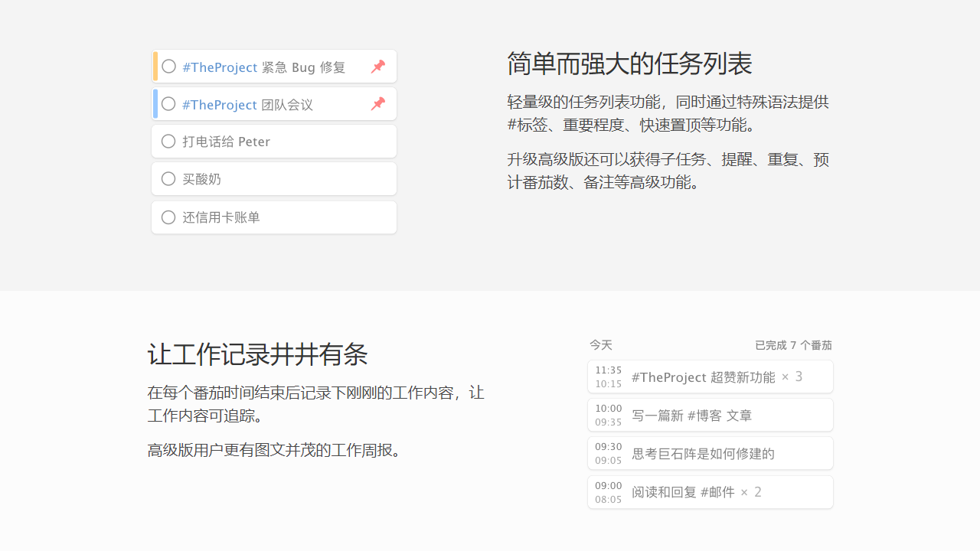Screen dimensions: 980x551
Task: Check off the "买酸奶" task circle
Action: (168, 178)
